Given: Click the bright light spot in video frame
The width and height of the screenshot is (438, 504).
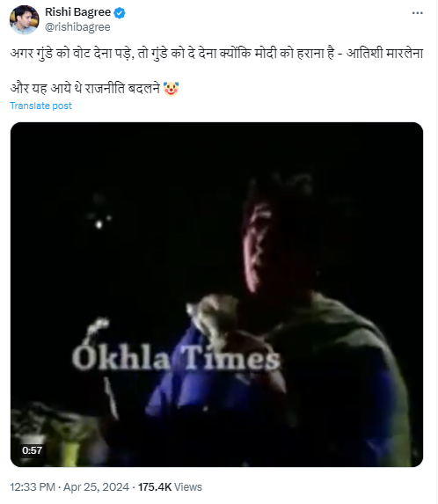Looking at the screenshot, I should 99,224.
